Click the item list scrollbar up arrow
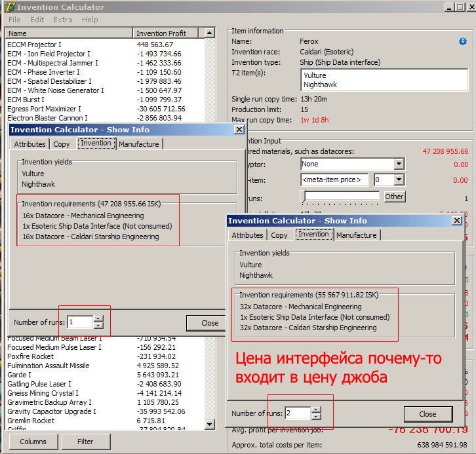 pyautogui.click(x=209, y=33)
